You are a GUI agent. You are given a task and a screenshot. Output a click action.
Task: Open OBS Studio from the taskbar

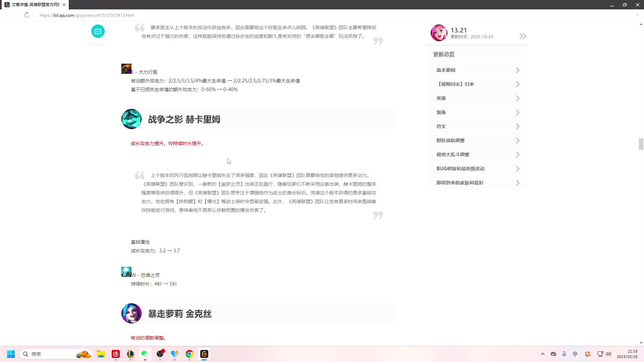point(160,354)
